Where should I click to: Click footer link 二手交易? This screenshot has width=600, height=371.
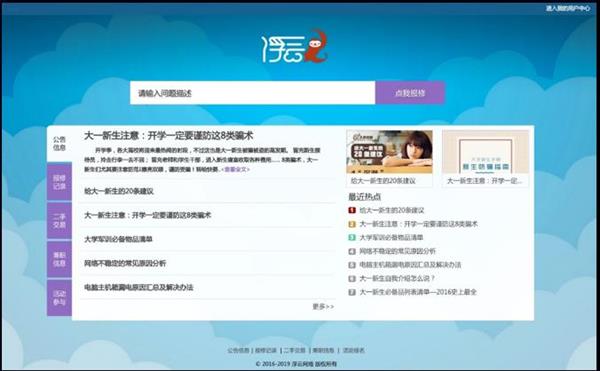pos(294,350)
